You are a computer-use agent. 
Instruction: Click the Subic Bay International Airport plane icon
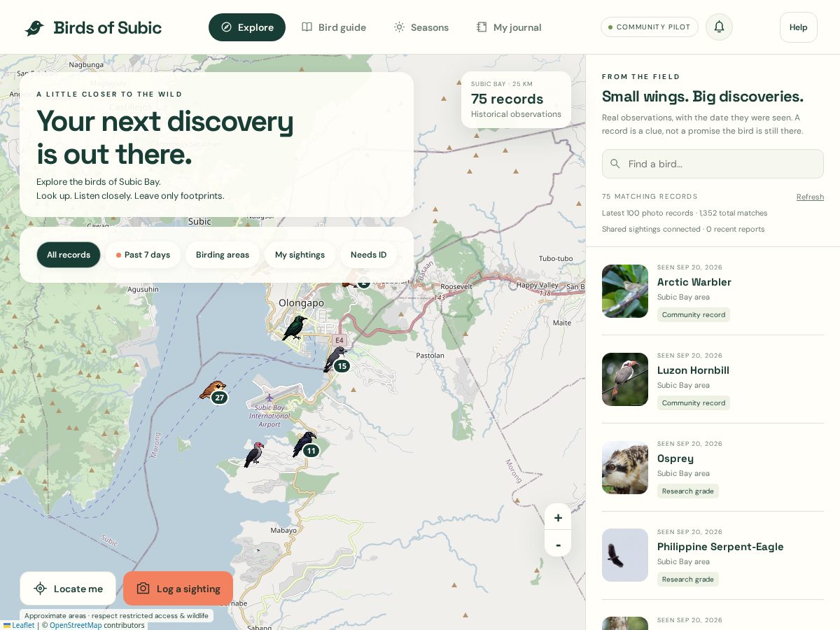coord(269,398)
